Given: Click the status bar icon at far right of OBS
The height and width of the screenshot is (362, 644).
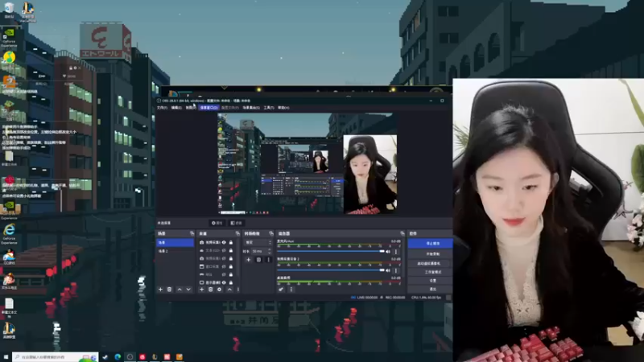Looking at the screenshot, I should pos(448,297).
